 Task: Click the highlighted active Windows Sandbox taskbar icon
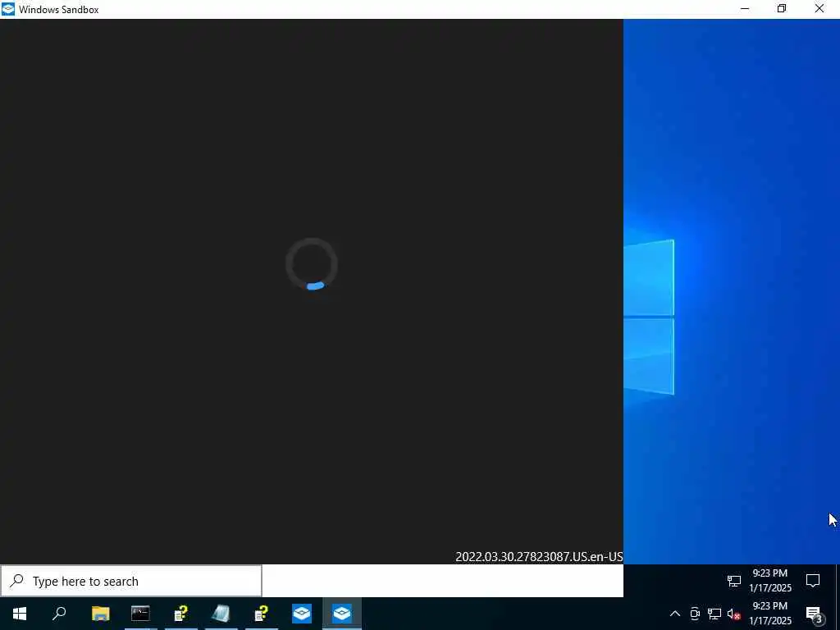pos(342,614)
